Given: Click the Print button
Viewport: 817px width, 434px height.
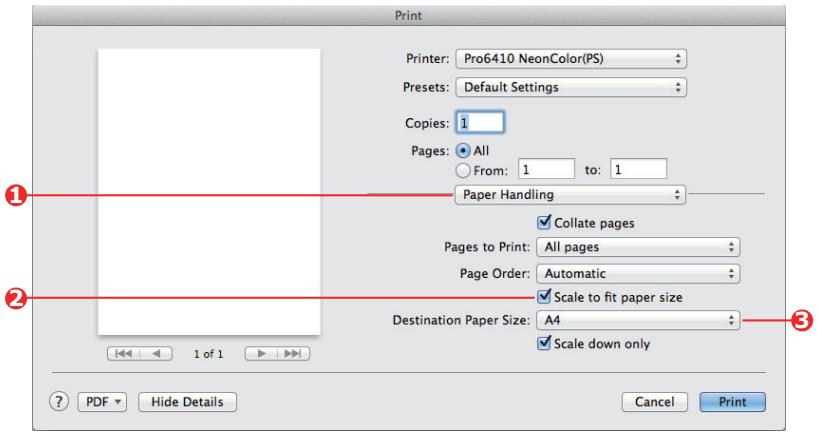Looking at the screenshot, I should click(733, 402).
